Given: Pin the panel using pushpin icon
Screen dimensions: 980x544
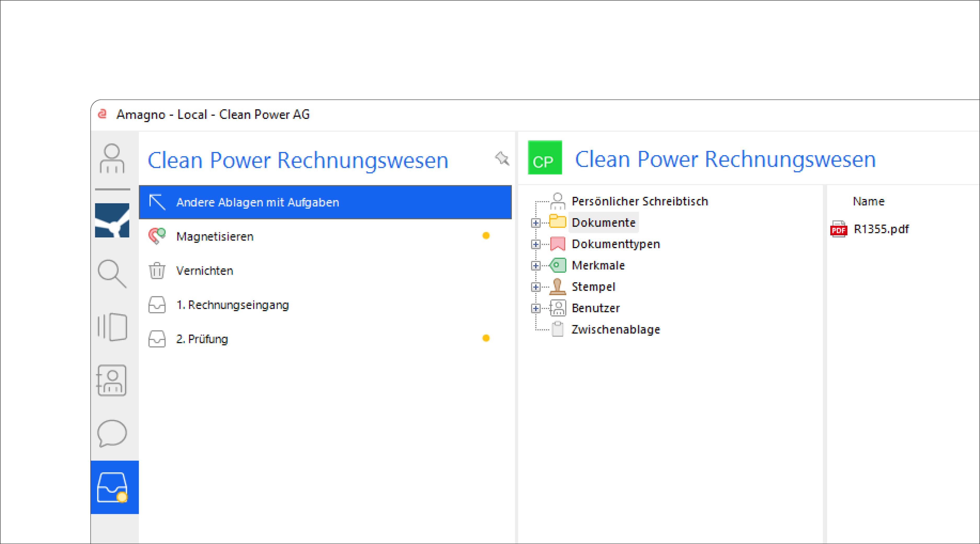Looking at the screenshot, I should [x=502, y=159].
